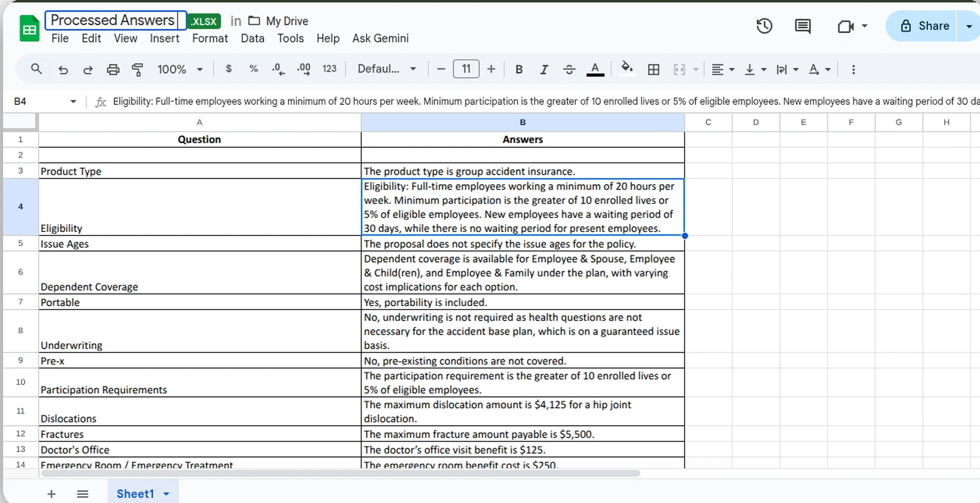This screenshot has width=980, height=503.
Task: Click the redo arrow icon
Action: pos(88,69)
